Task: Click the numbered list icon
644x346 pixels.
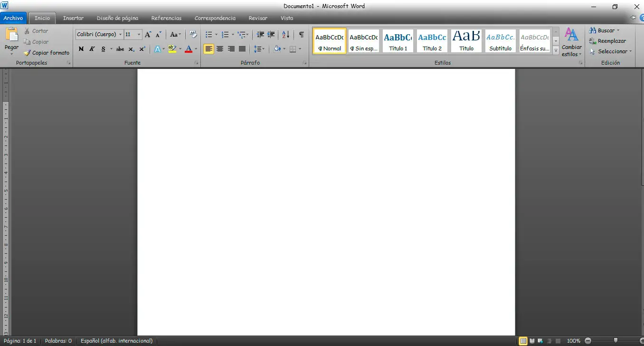Action: [225, 35]
